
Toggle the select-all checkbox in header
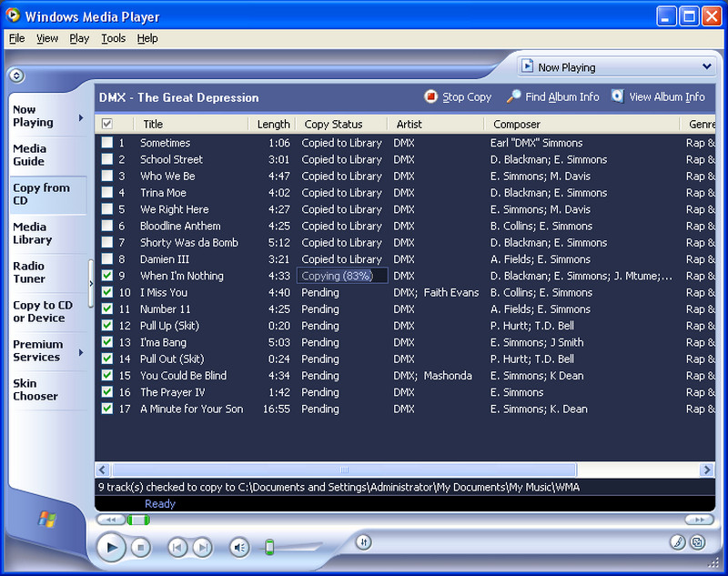(x=107, y=124)
